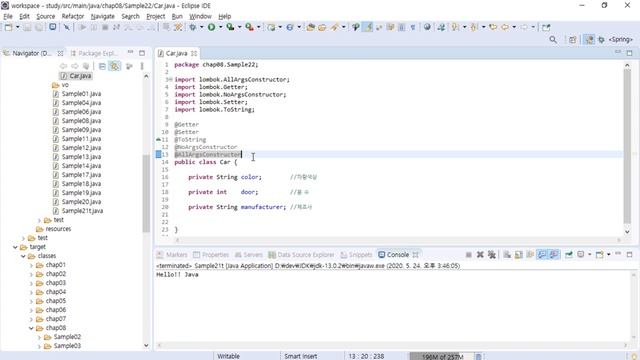The width and height of the screenshot is (640, 360).
Task: Click Collapse All in Navigator toolbar
Action: 102,66
